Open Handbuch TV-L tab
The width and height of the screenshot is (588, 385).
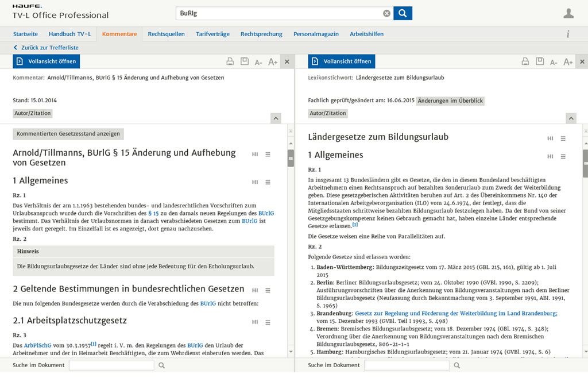[x=69, y=34]
